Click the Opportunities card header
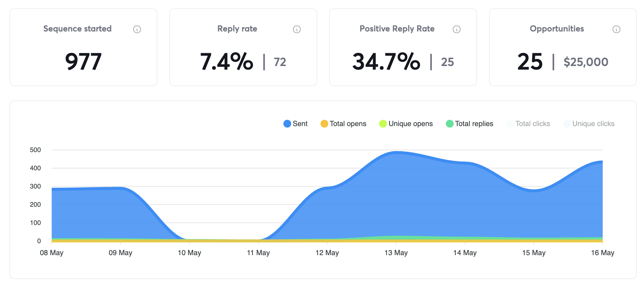644x285 pixels. (557, 29)
